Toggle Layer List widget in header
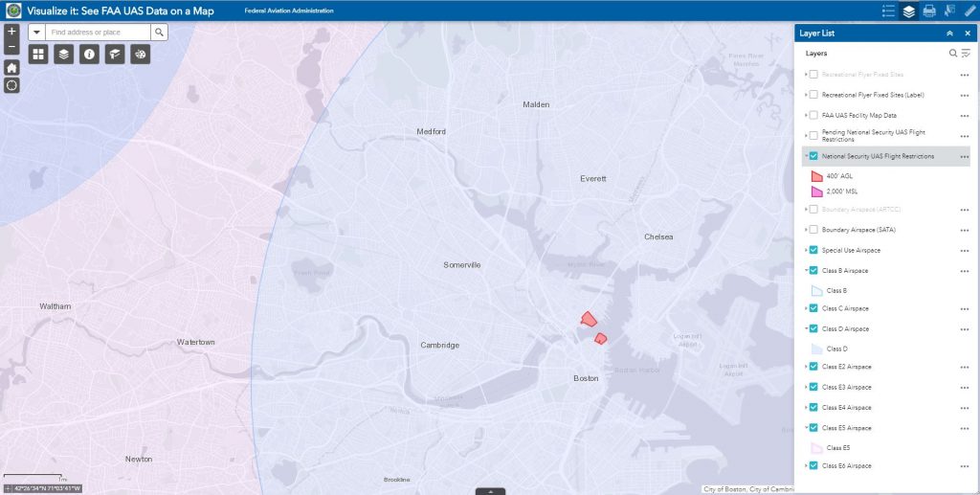 pyautogui.click(x=909, y=11)
